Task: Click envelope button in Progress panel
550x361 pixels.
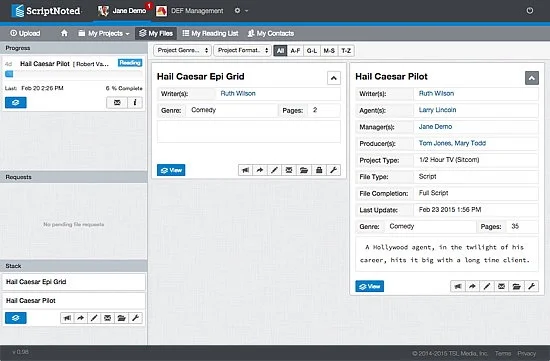Action: coord(117,103)
